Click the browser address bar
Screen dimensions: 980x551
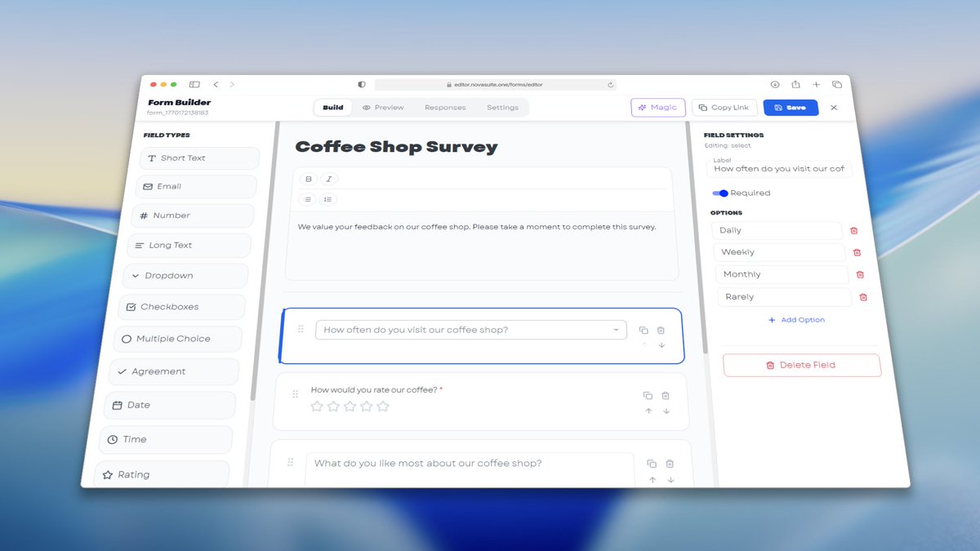click(495, 84)
